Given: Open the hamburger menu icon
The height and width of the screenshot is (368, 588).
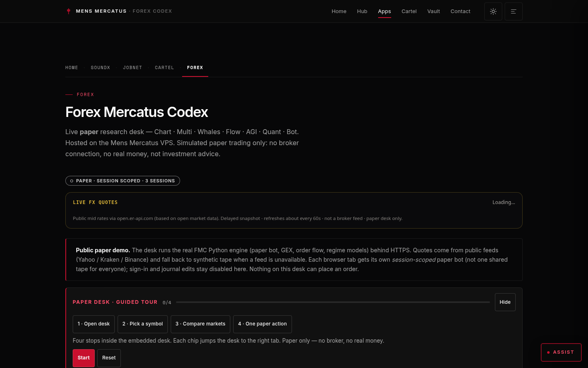Looking at the screenshot, I should pyautogui.click(x=514, y=11).
